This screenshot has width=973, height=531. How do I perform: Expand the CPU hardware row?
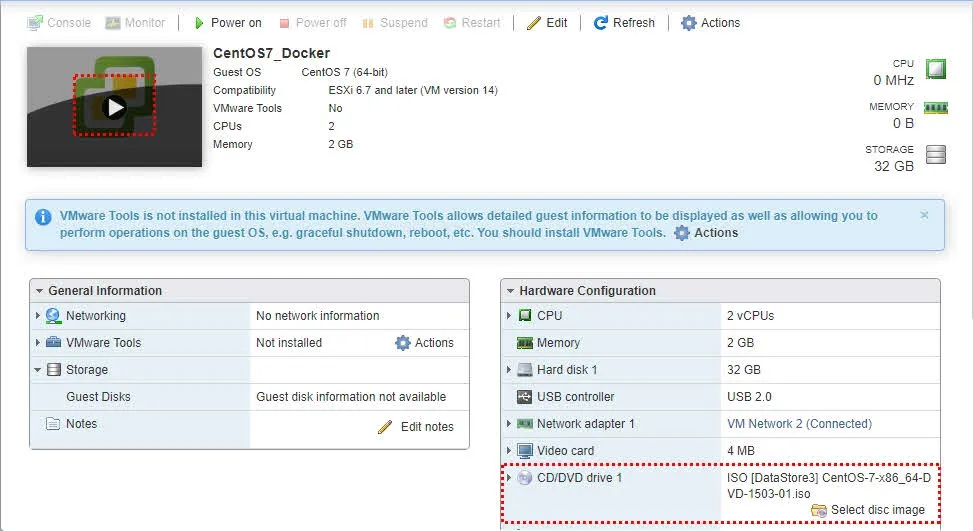(509, 316)
